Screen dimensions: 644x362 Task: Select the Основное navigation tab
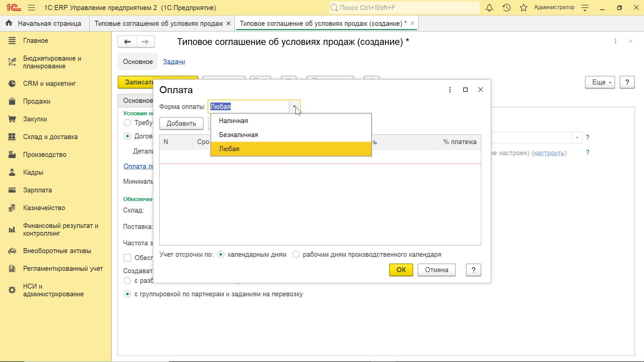138,62
